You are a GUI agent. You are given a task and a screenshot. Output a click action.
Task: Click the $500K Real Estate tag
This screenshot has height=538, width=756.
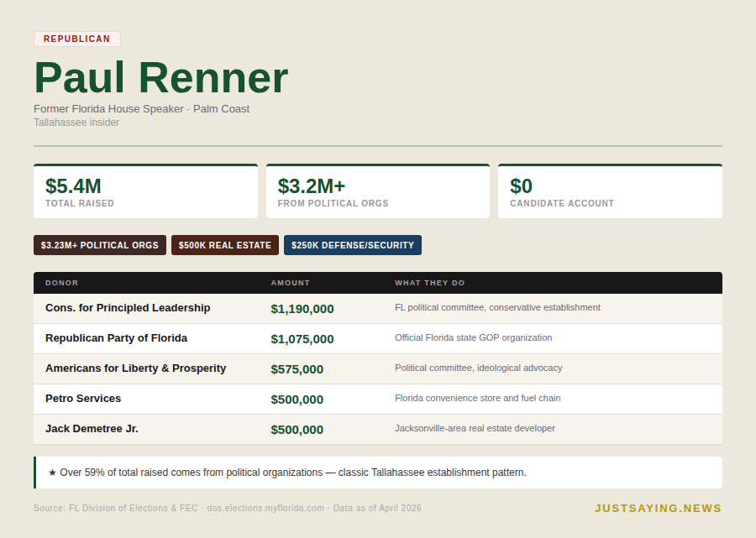tap(224, 245)
